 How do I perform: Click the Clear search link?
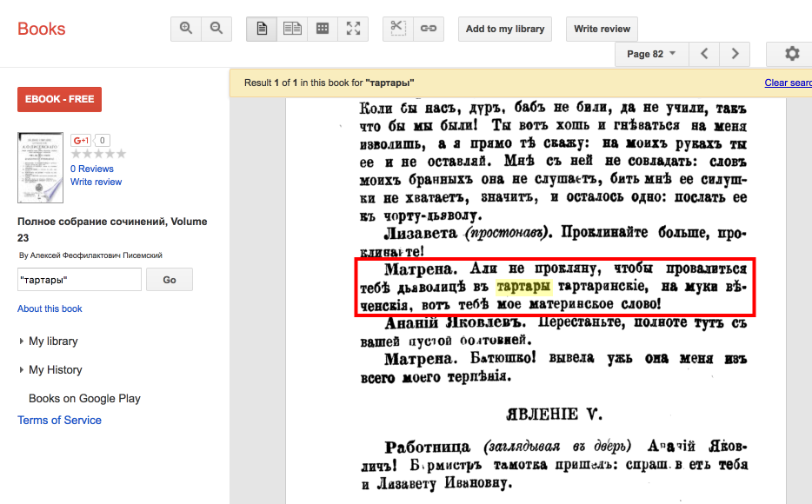click(x=789, y=83)
